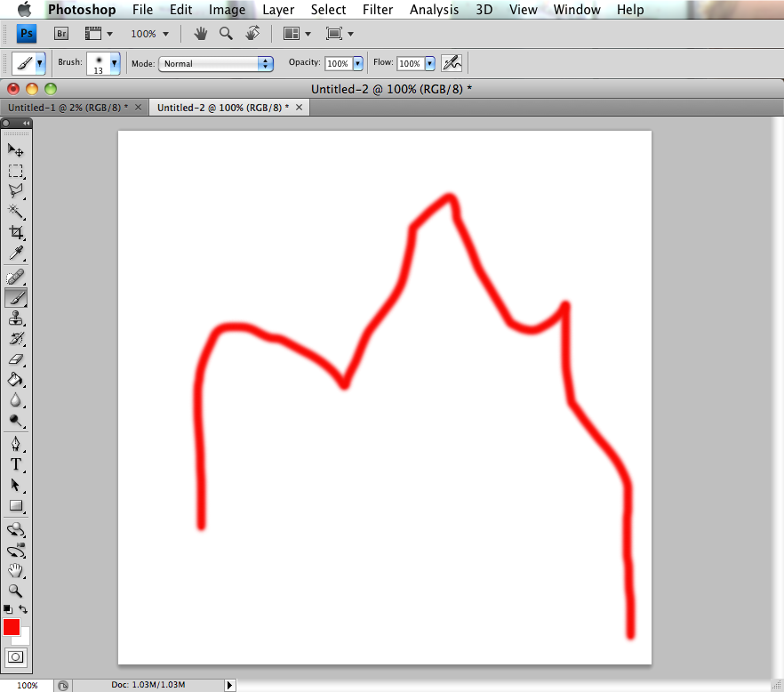Select the Burn tool
Image resolution: width=784 pixels, height=692 pixels.
(x=15, y=421)
